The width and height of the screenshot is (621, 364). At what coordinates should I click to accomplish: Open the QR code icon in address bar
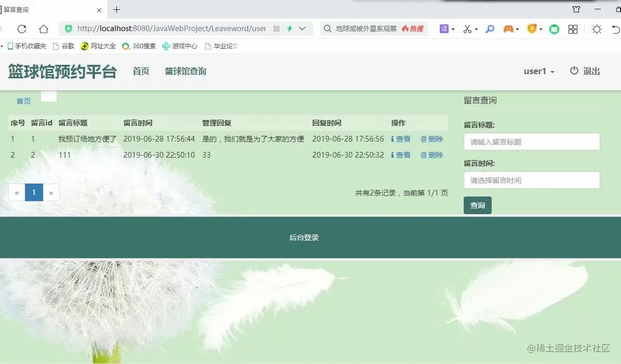(x=276, y=29)
